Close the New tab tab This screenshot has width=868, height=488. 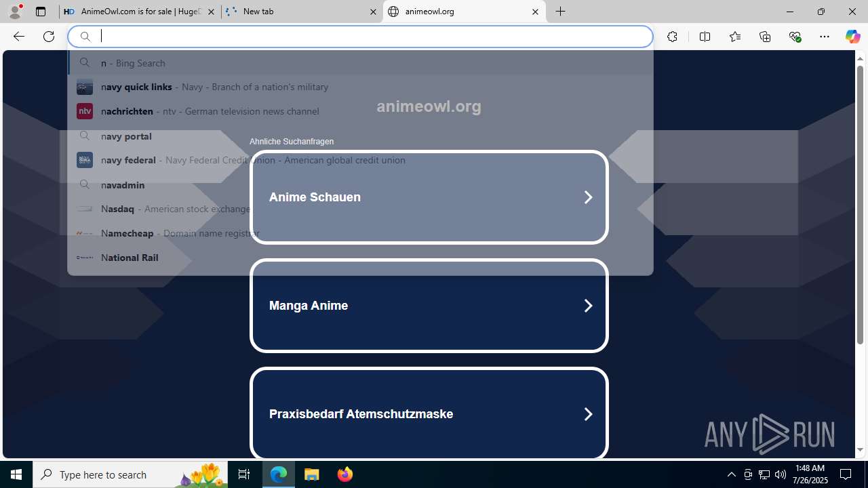(x=373, y=12)
